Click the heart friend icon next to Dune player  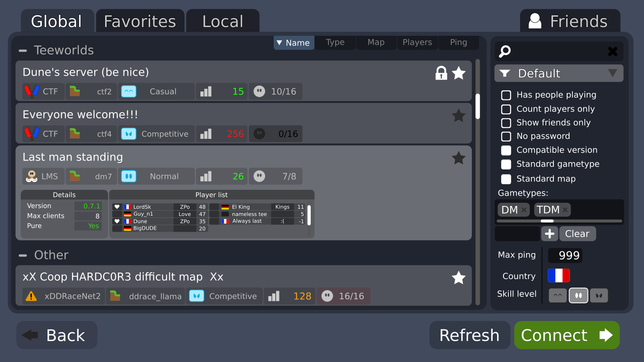[x=117, y=221]
